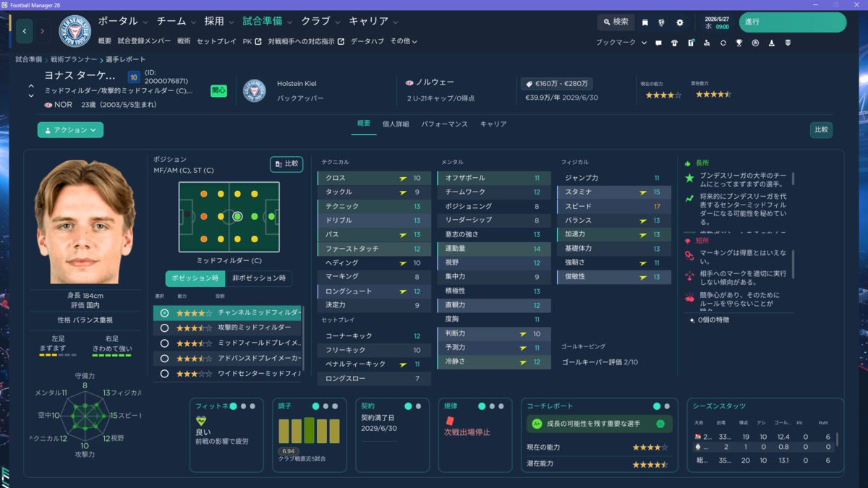Screen dimensions: 868x488
Task: Open the データハブ submenu item
Action: pos(367,41)
